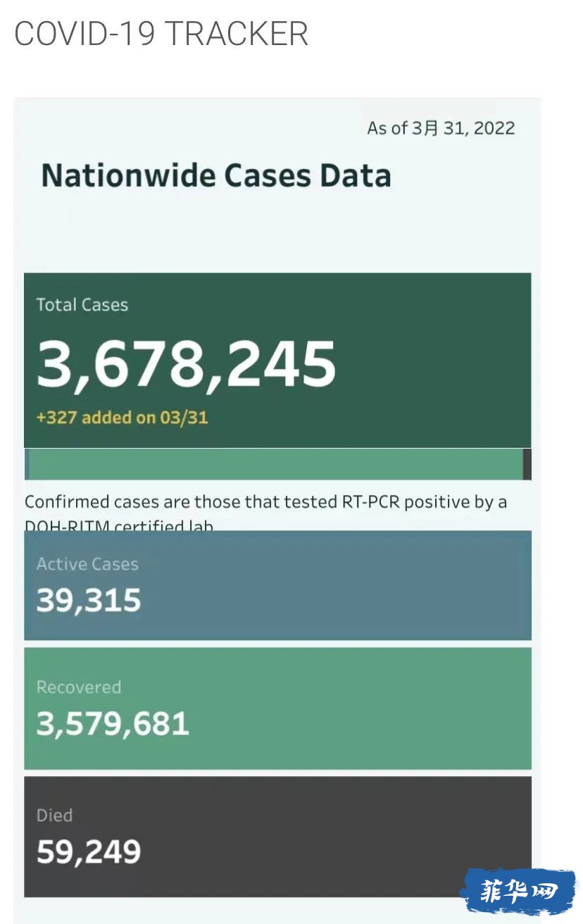Click the Died label text
The height and width of the screenshot is (924, 583).
(x=54, y=816)
